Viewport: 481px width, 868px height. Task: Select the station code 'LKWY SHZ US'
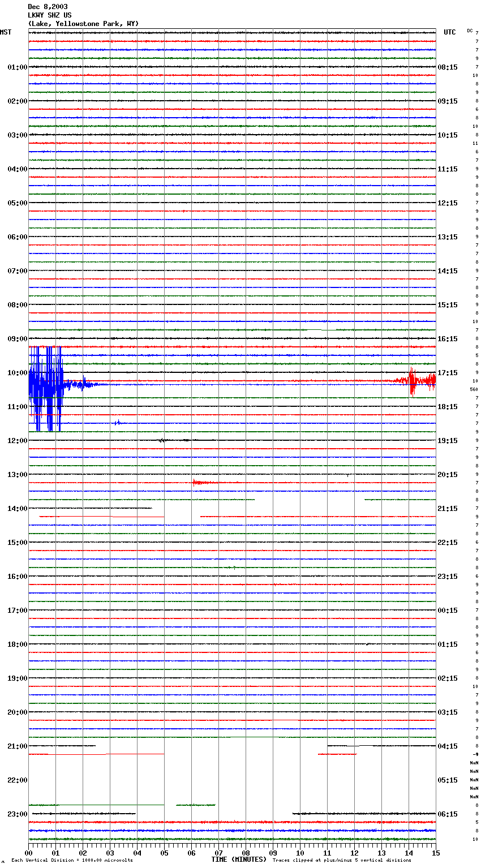pos(50,15)
